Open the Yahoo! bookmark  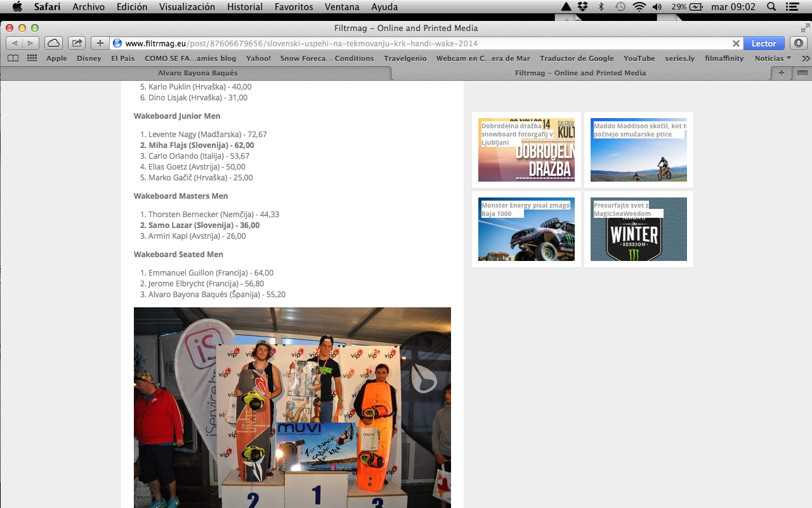coord(258,58)
